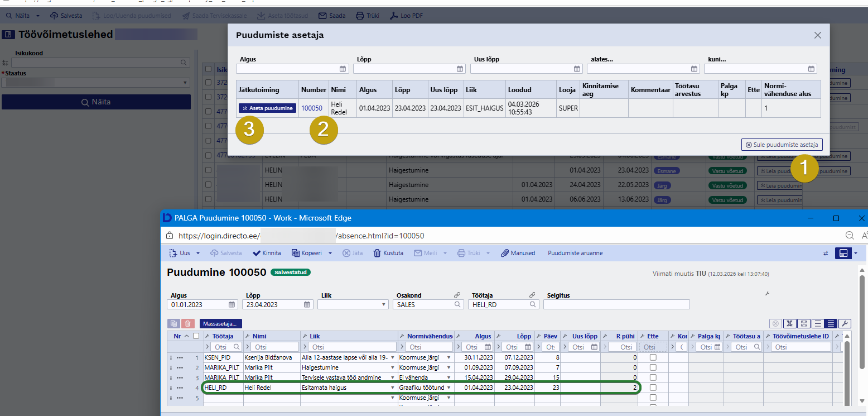Viewport: 868px width, 416px height.
Task: Tick Ette checkbox for Ksenija Bidžanova row
Action: (x=653, y=357)
